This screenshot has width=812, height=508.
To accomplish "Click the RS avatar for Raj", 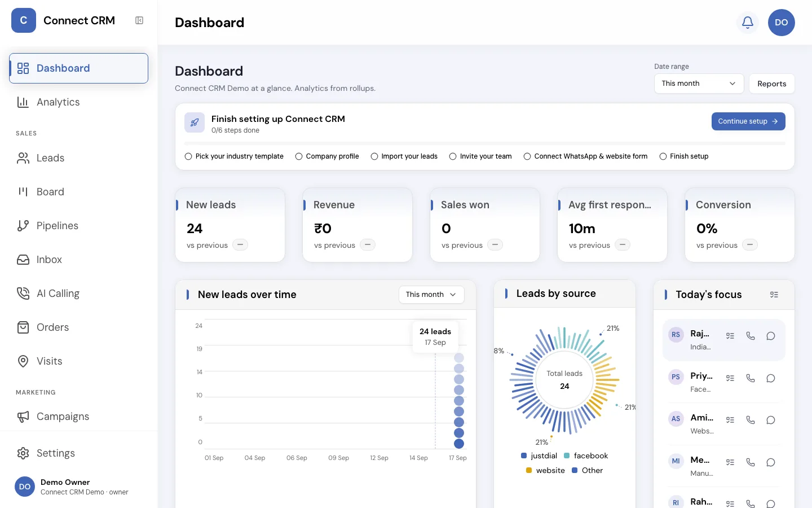I will coord(676,335).
